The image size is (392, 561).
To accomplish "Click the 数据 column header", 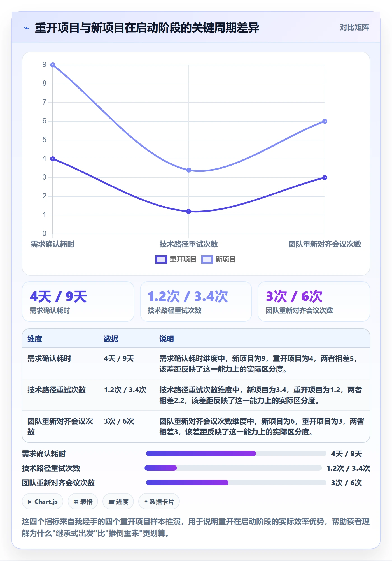I will (111, 339).
